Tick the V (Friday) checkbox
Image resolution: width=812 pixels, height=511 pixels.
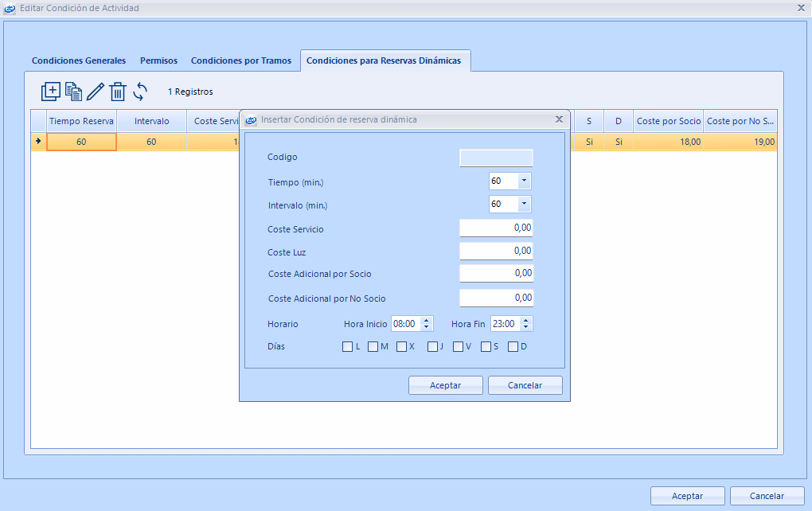coord(459,347)
